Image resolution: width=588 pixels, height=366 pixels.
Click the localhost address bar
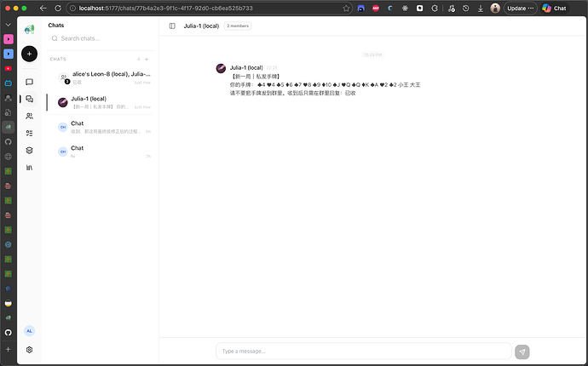pos(209,9)
